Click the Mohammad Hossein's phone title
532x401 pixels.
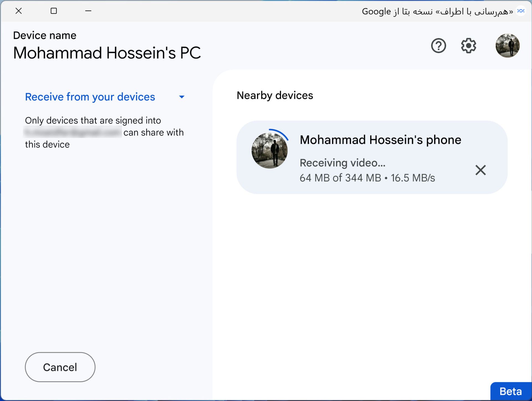(380, 140)
